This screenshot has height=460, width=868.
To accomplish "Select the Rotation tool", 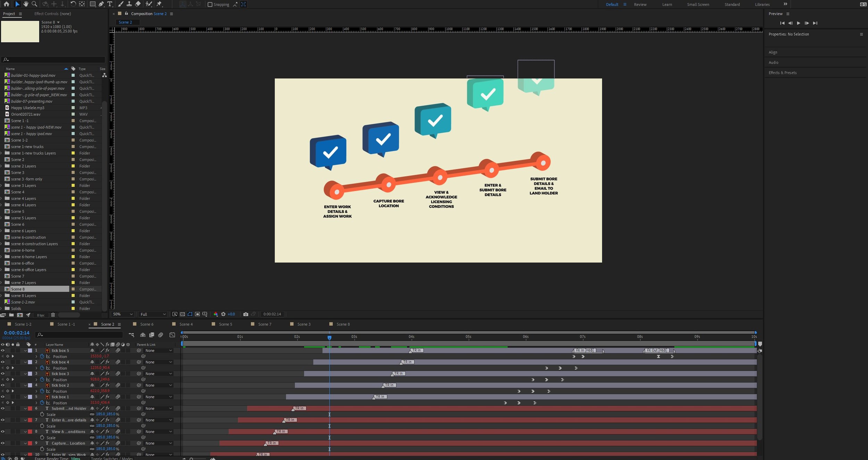I will pyautogui.click(x=73, y=4).
